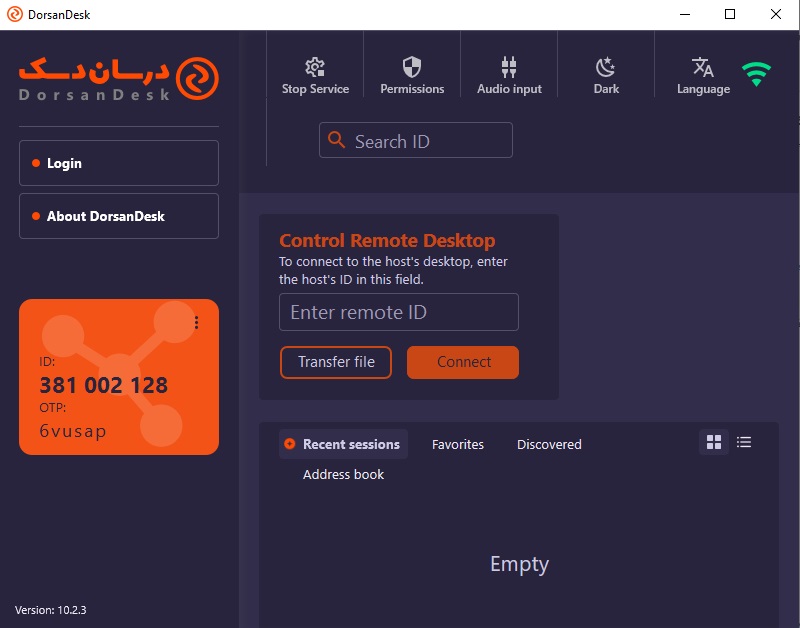Click the green Wi-Fi connection status icon

click(756, 74)
